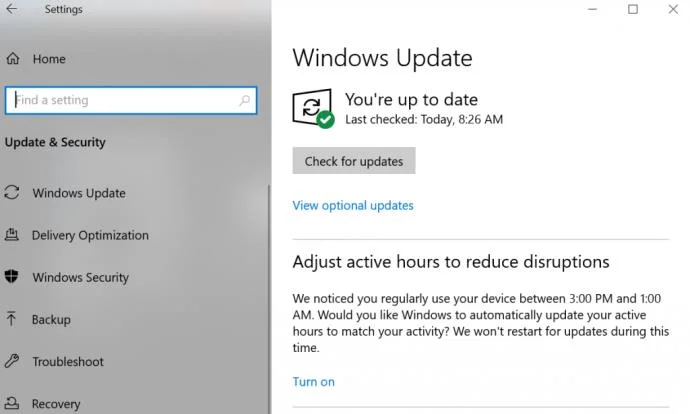The width and height of the screenshot is (690, 414).
Task: Click "Adjust active hours to reduce disruptions" heading
Action: pyautogui.click(x=451, y=262)
